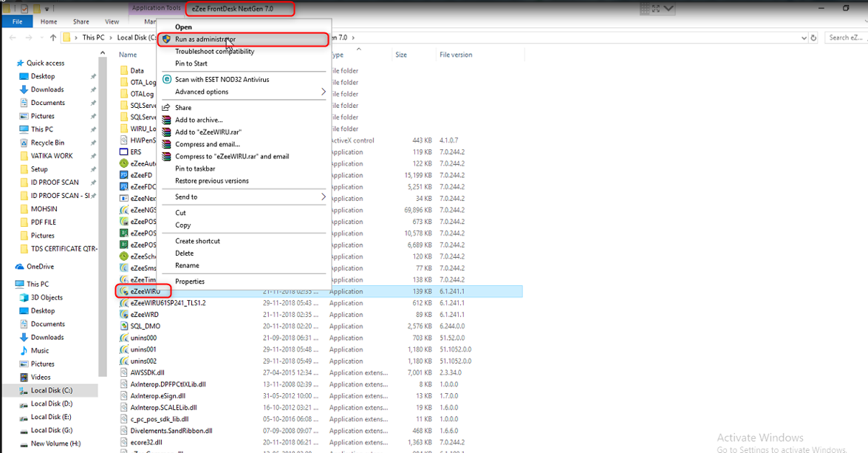Open Properties from the context menu

244,282
